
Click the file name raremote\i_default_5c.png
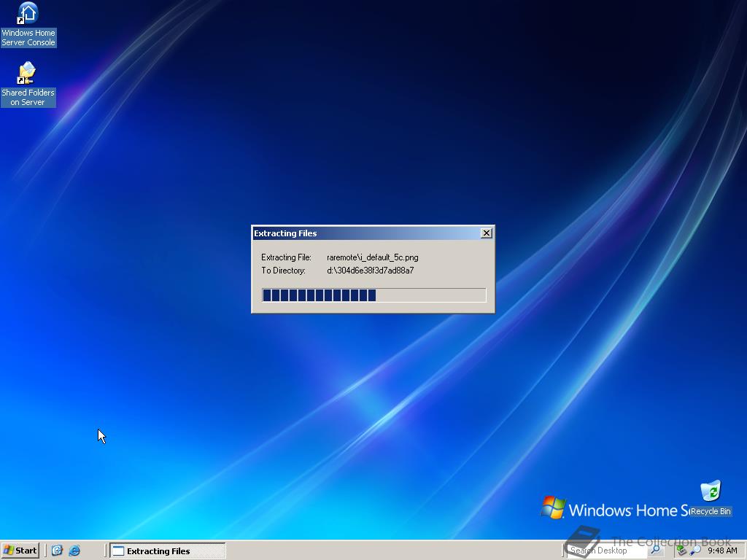coord(373,257)
